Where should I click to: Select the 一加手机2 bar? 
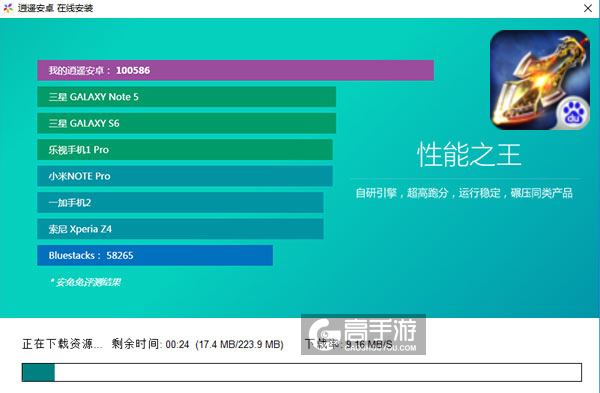tap(180, 202)
